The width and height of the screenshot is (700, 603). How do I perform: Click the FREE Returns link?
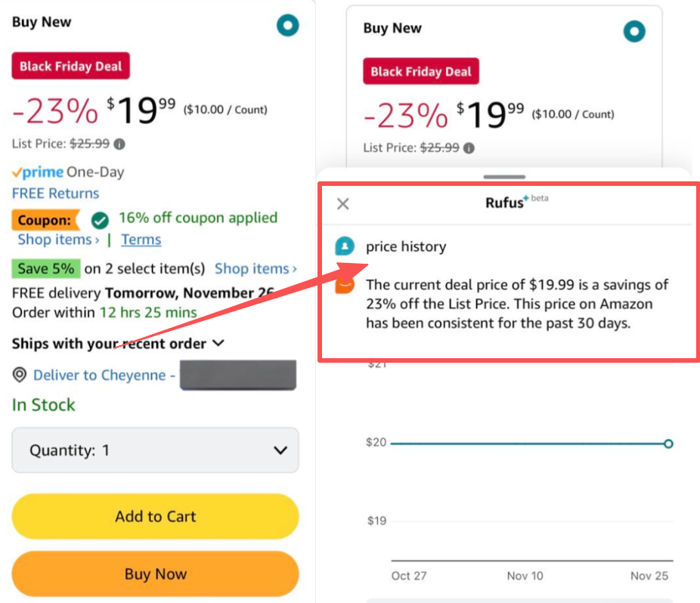[55, 193]
